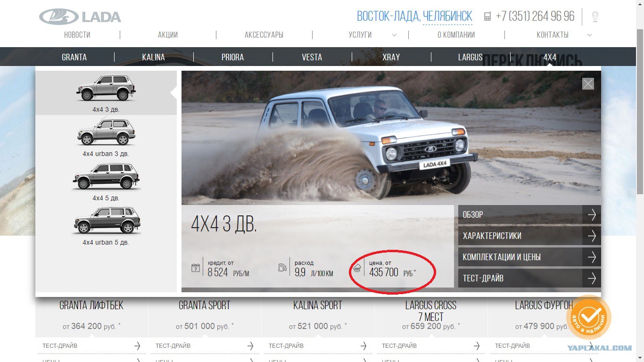Screen dimensions: 644x362
Task: Click arrow icon next to ХАРАКТЕРИСТИКИ
Action: click(592, 236)
